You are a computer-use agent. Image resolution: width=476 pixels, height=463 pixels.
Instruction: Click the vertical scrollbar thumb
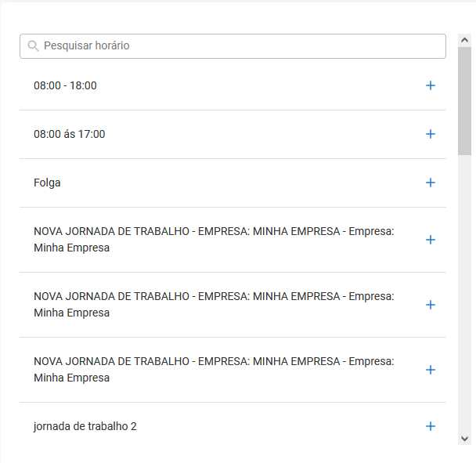click(x=464, y=101)
